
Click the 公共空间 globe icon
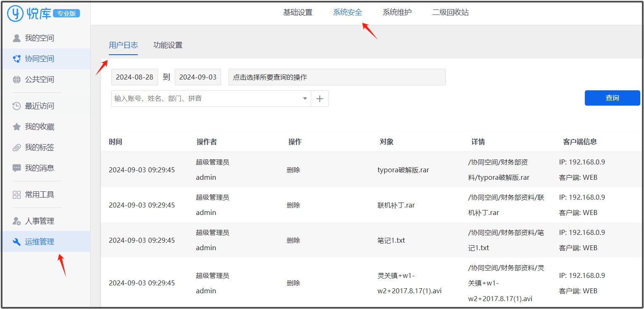pos(17,80)
